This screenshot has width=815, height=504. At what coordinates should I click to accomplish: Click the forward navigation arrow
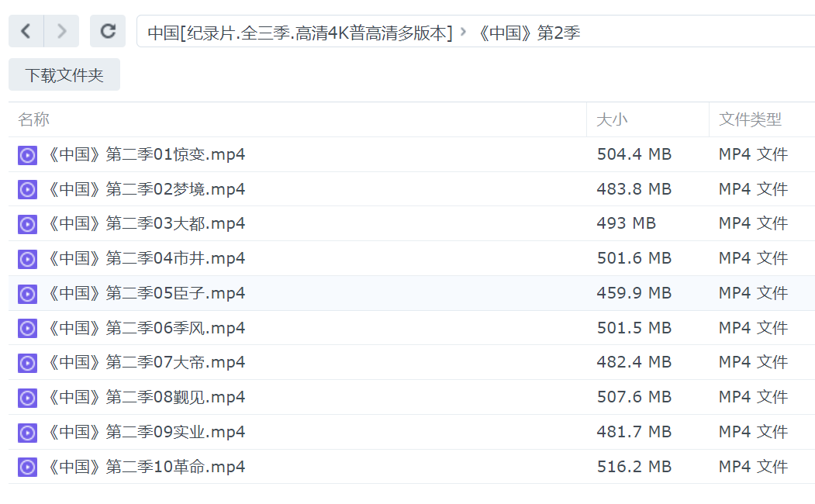tap(62, 31)
